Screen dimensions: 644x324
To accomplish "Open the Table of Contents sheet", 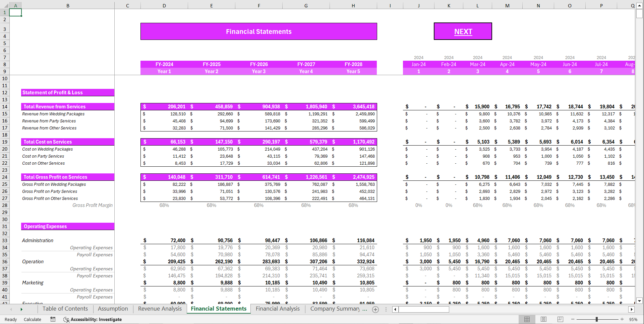I will [x=65, y=309].
